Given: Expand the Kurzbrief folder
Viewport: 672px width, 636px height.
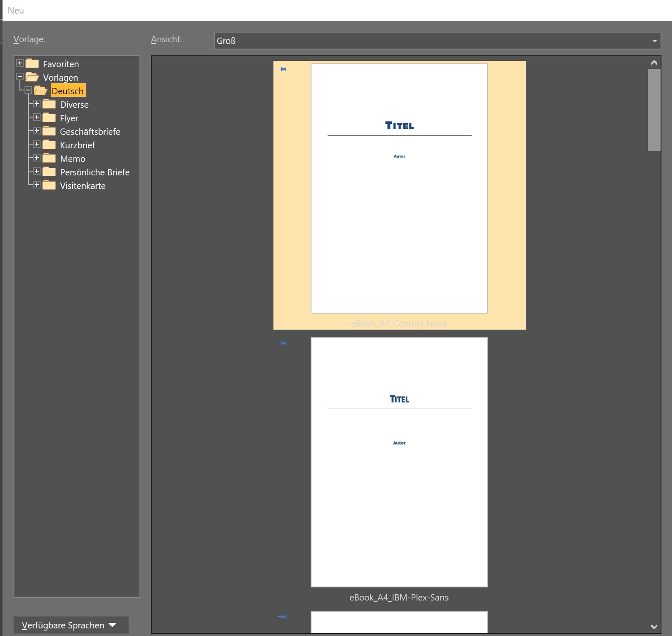Looking at the screenshot, I should pos(37,144).
